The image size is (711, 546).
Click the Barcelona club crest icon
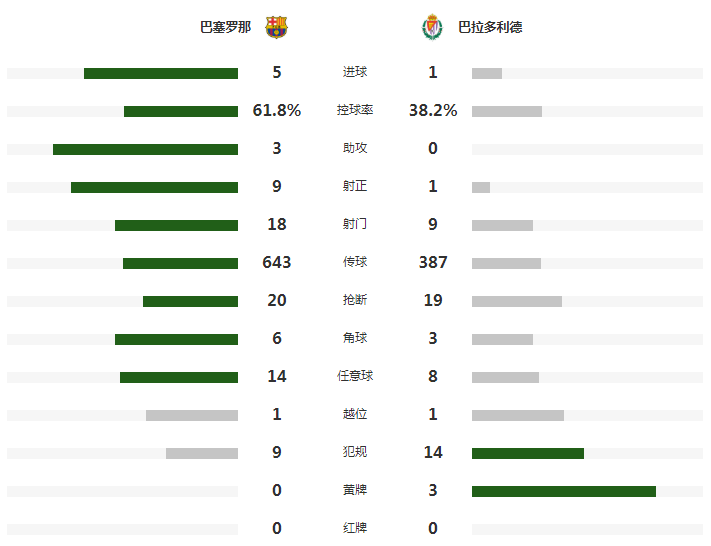[276, 27]
